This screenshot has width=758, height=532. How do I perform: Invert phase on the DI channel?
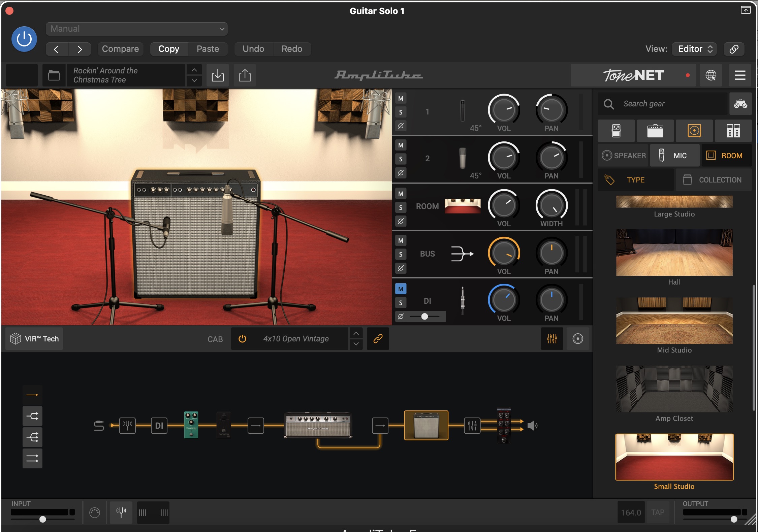click(401, 317)
